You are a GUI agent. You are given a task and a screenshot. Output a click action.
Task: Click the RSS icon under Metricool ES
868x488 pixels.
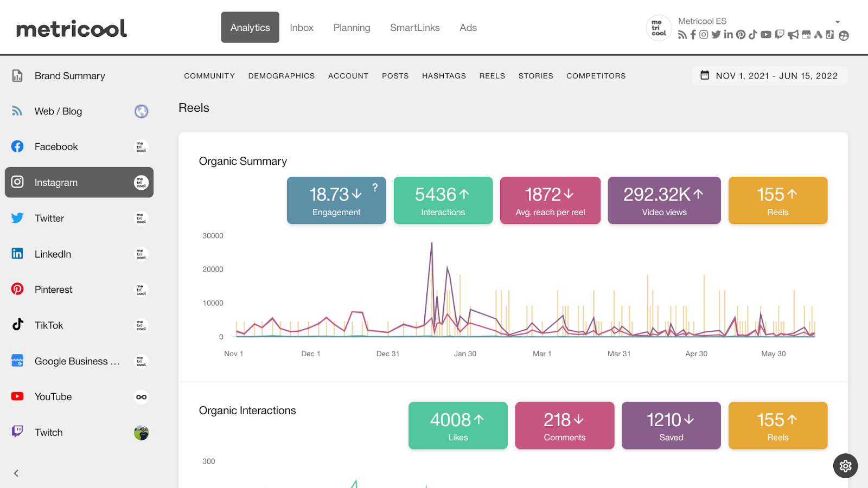coord(682,34)
